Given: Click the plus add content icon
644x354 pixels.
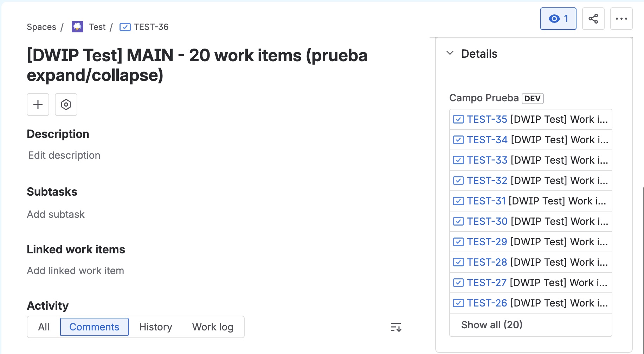Looking at the screenshot, I should coord(38,105).
